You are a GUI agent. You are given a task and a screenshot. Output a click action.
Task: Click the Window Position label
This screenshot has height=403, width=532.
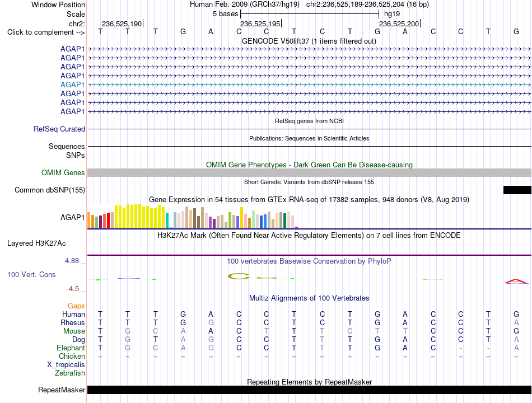point(58,4)
